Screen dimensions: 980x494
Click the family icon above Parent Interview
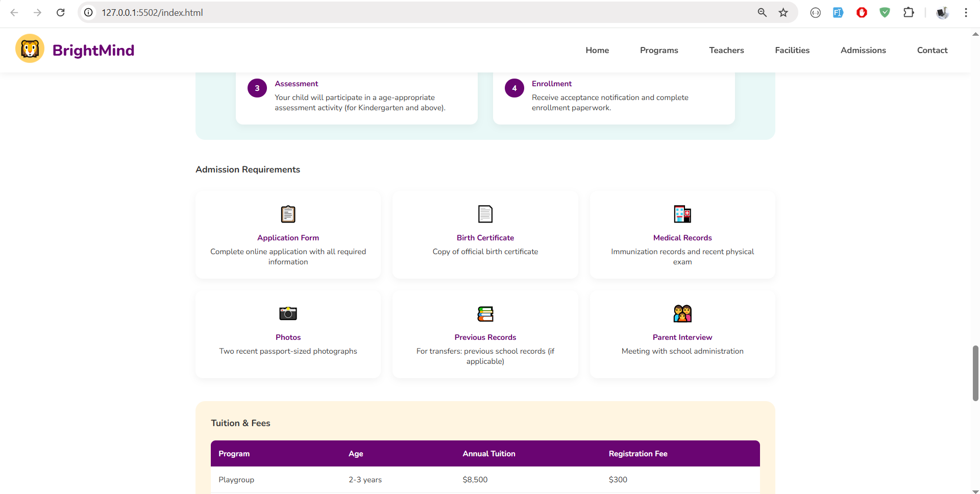(x=682, y=314)
